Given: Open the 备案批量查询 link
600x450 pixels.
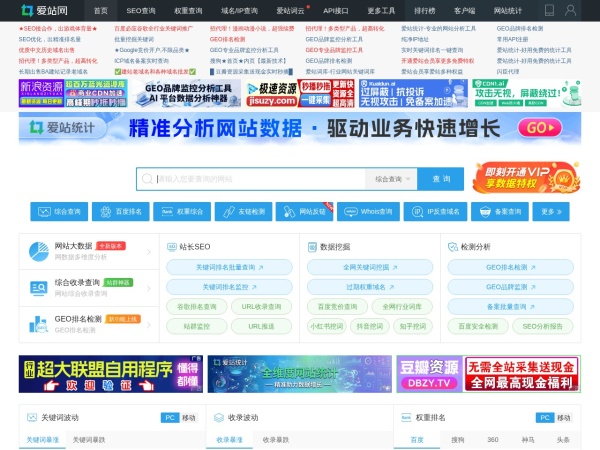Looking at the screenshot, I should [x=510, y=307].
